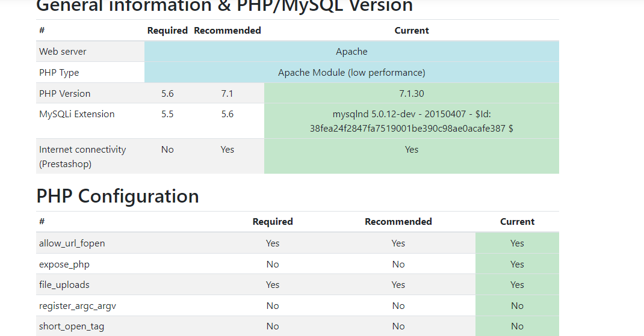Click the short_open_tag current value No

[x=517, y=326]
